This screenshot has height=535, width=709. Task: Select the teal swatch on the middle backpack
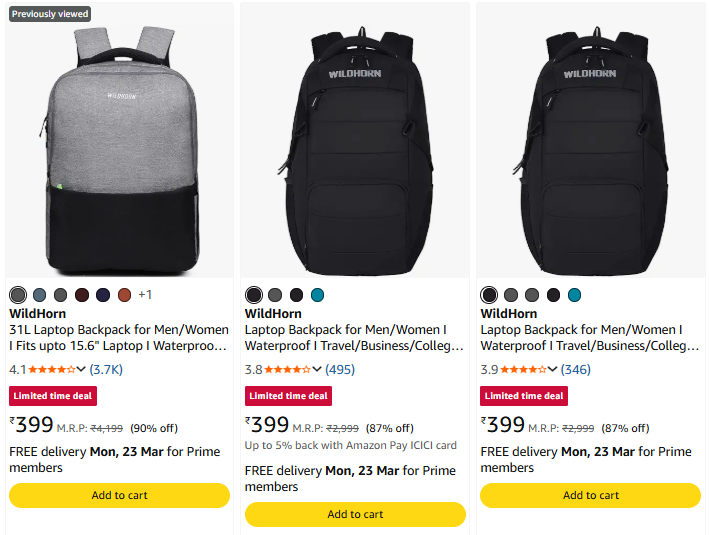click(x=318, y=295)
